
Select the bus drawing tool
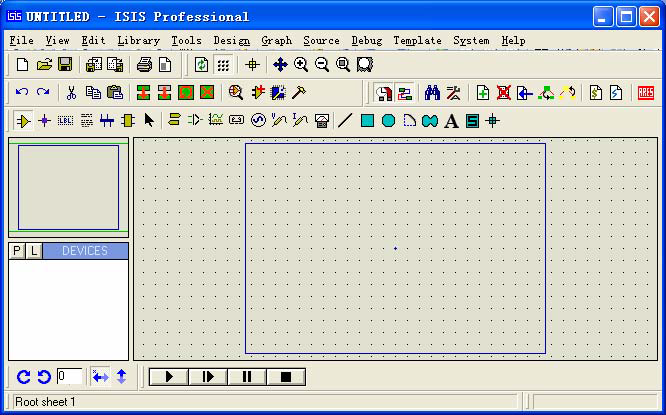pyautogui.click(x=107, y=121)
